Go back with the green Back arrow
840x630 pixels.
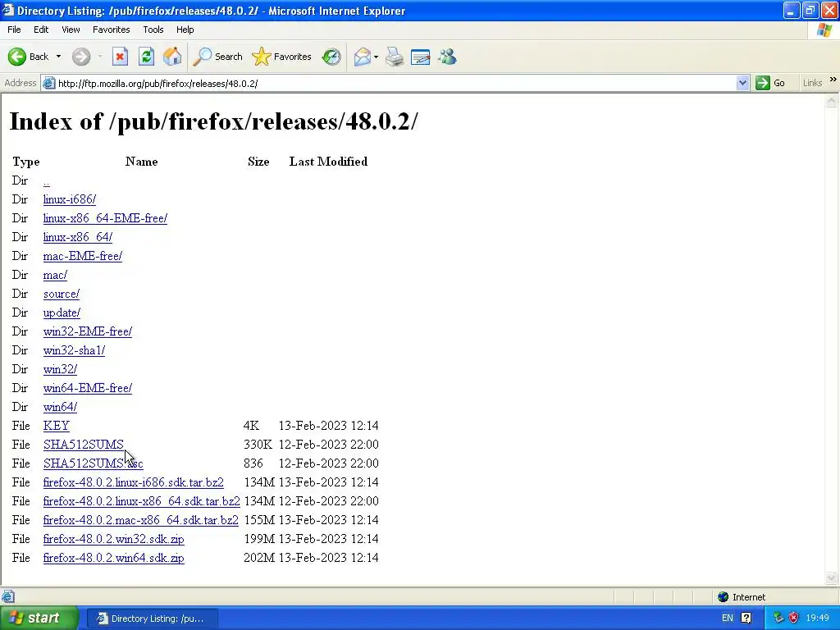coord(28,57)
